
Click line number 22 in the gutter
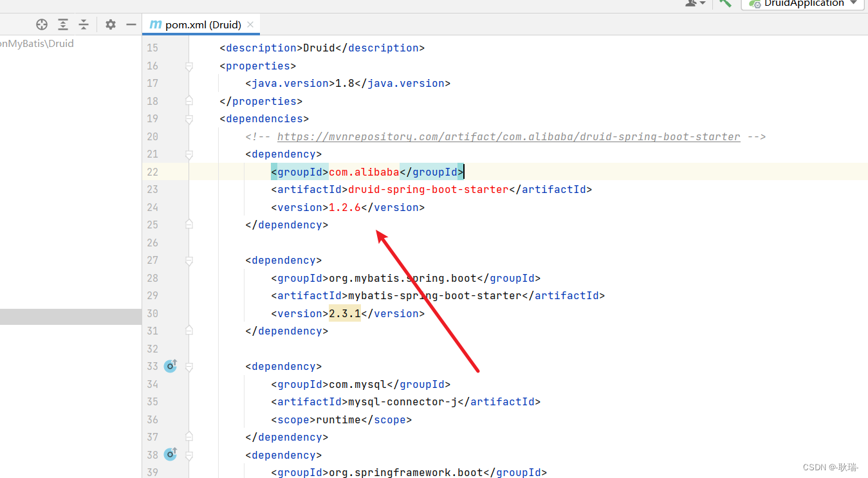click(152, 172)
